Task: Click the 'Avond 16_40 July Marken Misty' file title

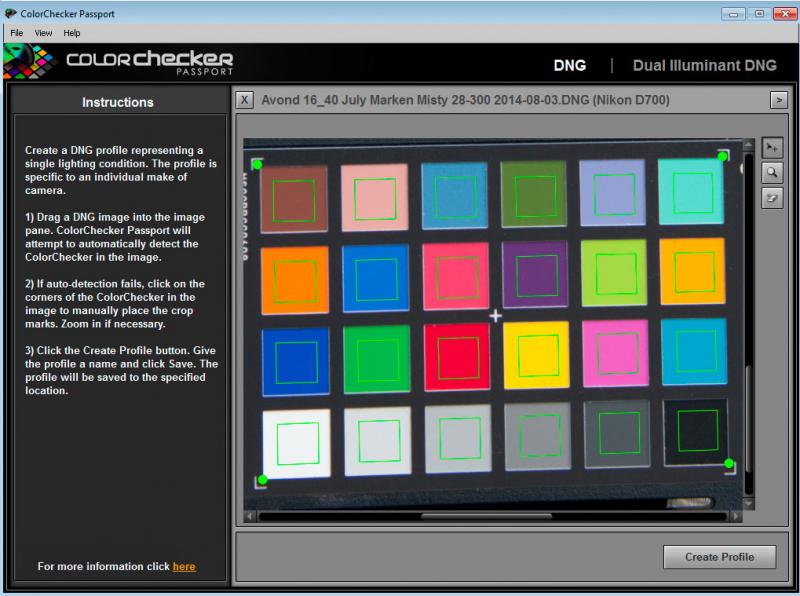Action: [464, 100]
